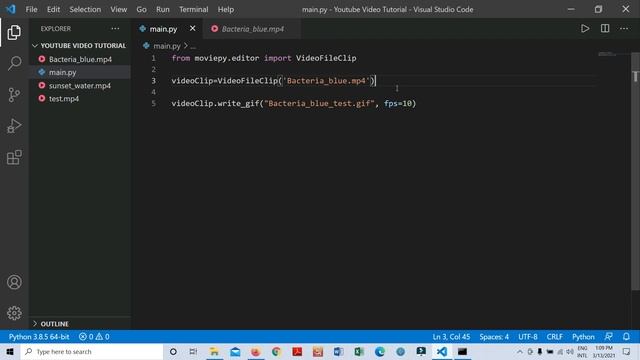Image resolution: width=640 pixels, height=360 pixels.
Task: Open sunset_water.mp4 in file tree
Action: [80, 86]
